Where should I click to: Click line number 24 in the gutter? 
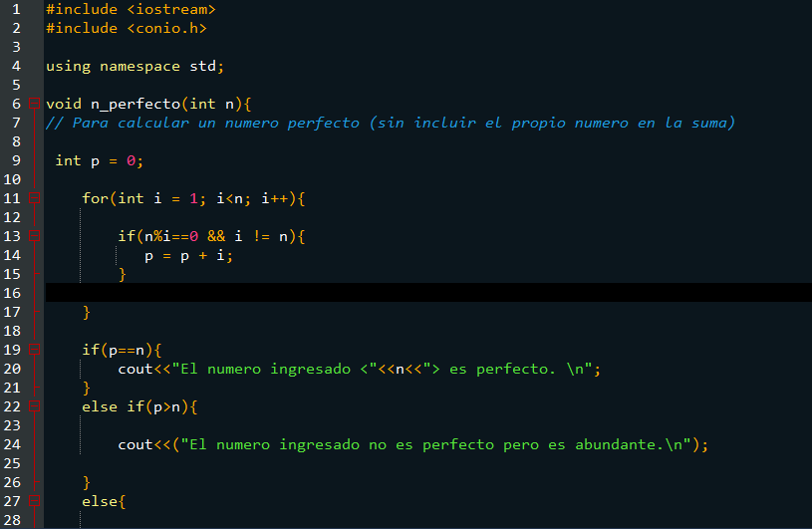click(12, 444)
